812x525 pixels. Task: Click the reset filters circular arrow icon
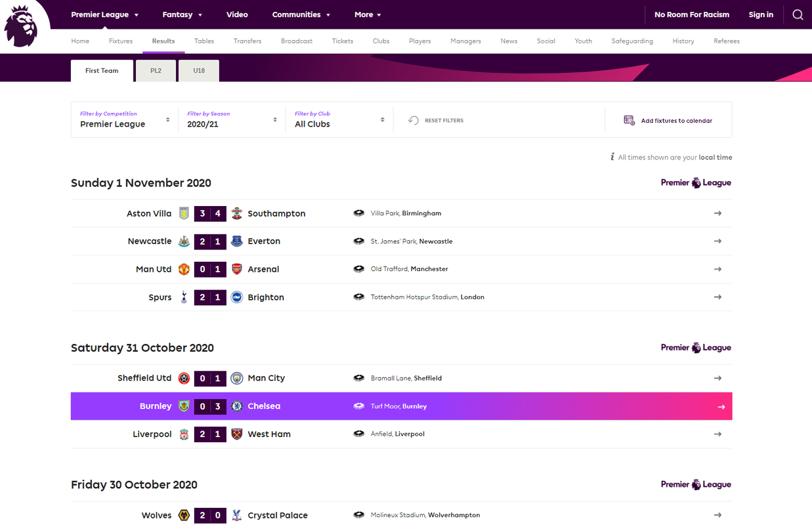click(414, 120)
